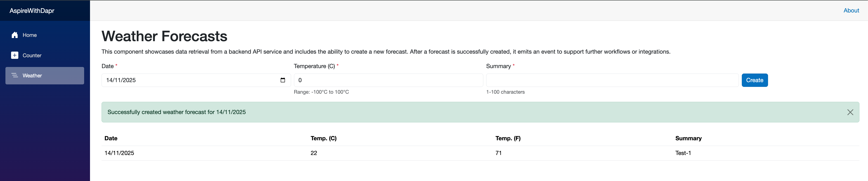
Task: Select the Test-1 summary cell
Action: point(683,153)
